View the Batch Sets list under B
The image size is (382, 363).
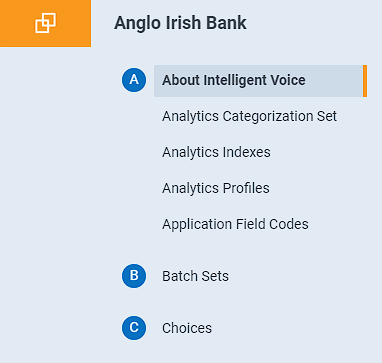(195, 276)
